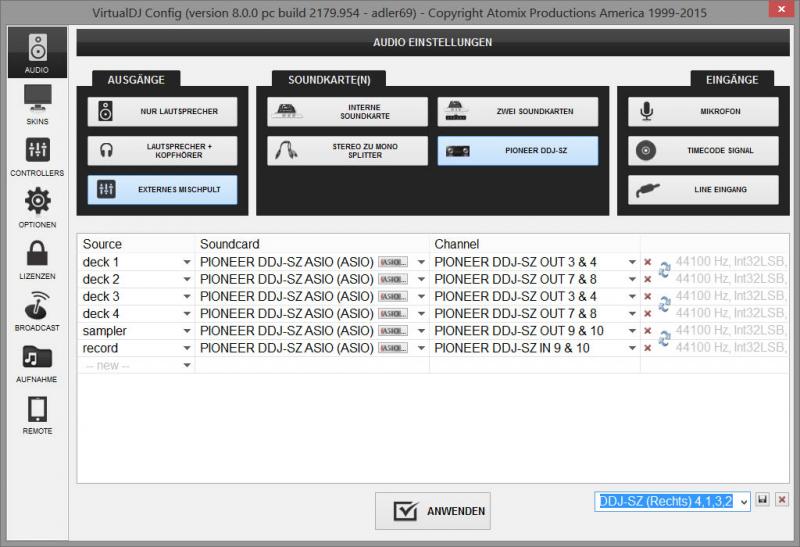Open the Aufnahme recording section
The height and width of the screenshot is (547, 800).
click(37, 363)
